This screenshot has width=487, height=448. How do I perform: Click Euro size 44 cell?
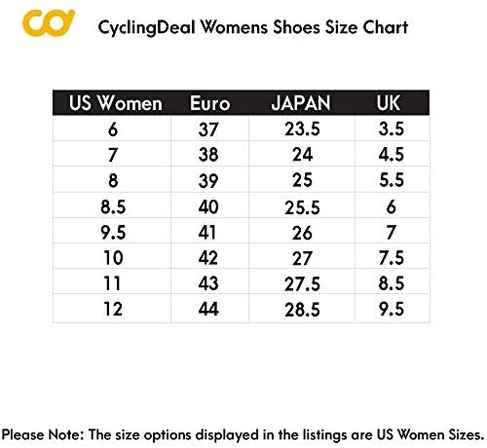coord(209,309)
